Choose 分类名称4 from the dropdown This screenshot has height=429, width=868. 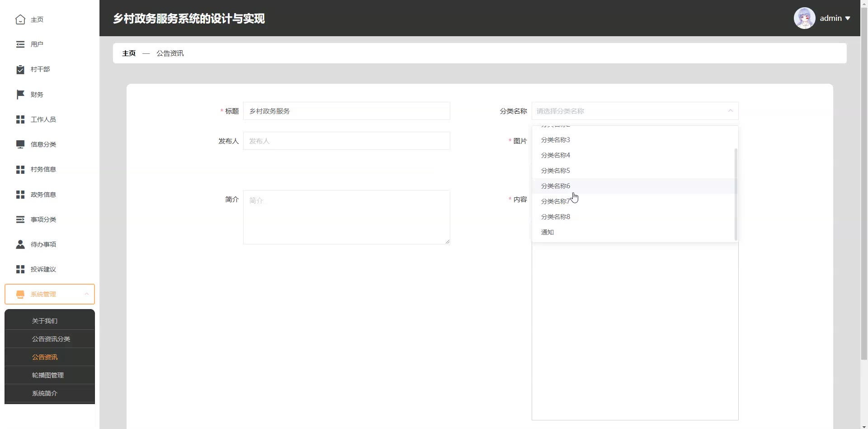(633, 155)
